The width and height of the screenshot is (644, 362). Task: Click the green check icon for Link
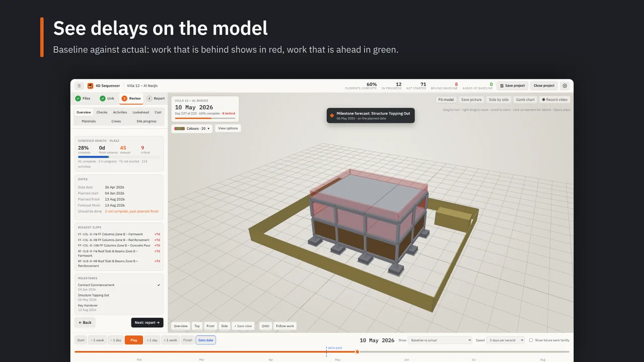coord(103,99)
